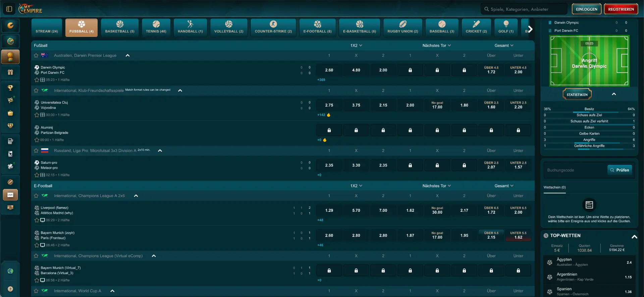Viewport: 644px width, 297px height.
Task: Switch to the COUNTER-STRIKE (2) tab
Action: pyautogui.click(x=273, y=28)
